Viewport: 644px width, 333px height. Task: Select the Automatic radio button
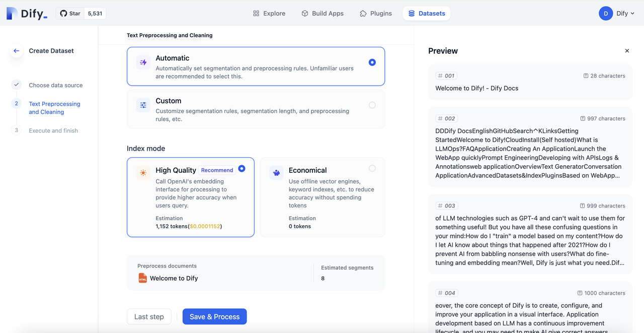click(x=372, y=62)
